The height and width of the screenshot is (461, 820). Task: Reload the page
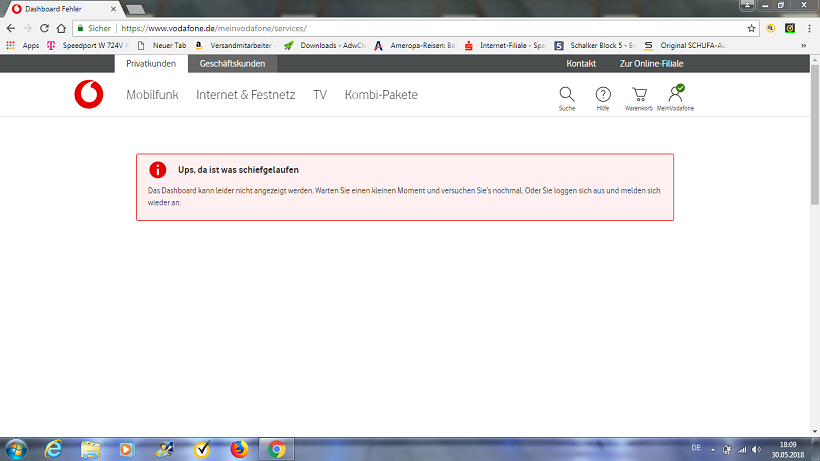click(44, 28)
